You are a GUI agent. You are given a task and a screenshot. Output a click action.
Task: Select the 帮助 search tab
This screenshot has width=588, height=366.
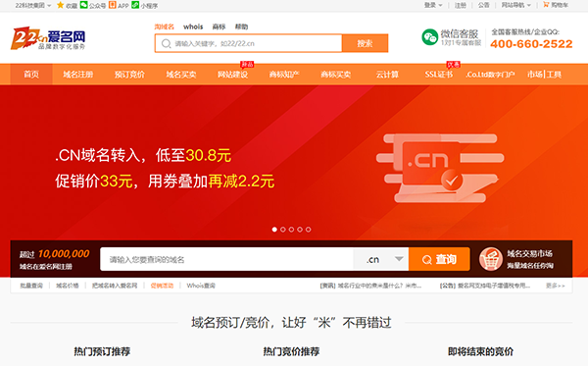click(x=241, y=26)
